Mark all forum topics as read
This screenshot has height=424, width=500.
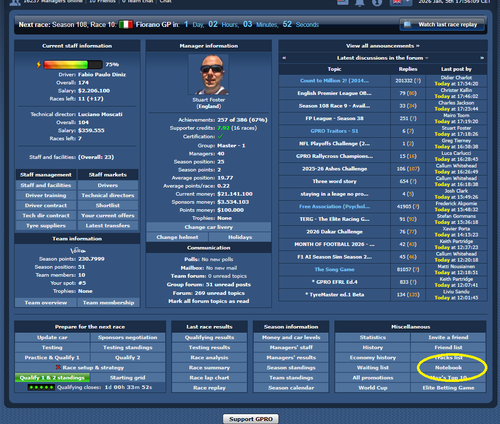click(x=209, y=301)
